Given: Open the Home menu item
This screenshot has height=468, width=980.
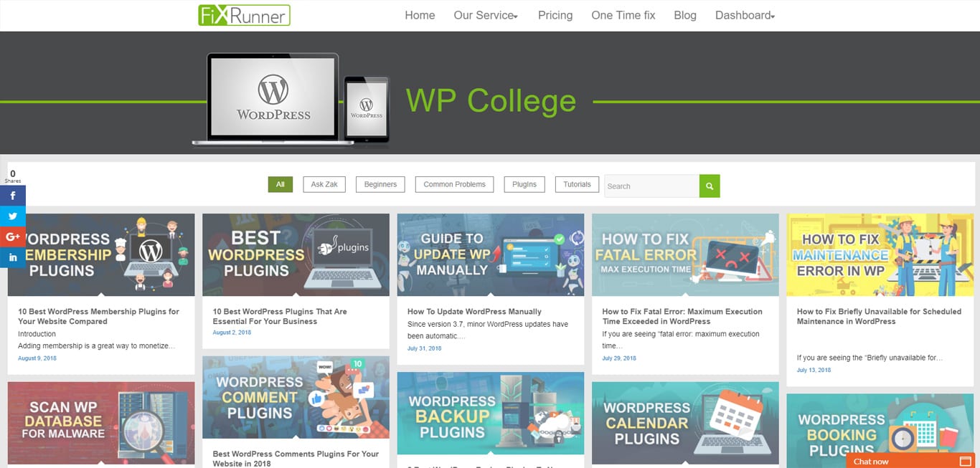Looking at the screenshot, I should [x=420, y=15].
